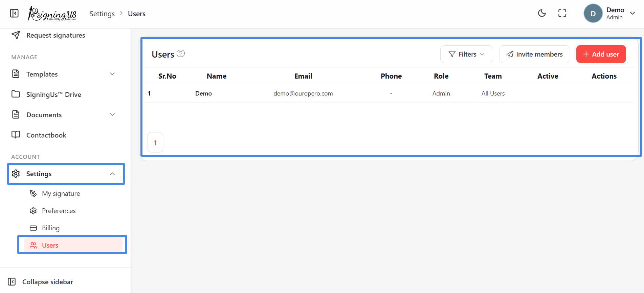Click the Settings gear icon
Screen dimensions: 644x293
pos(16,173)
